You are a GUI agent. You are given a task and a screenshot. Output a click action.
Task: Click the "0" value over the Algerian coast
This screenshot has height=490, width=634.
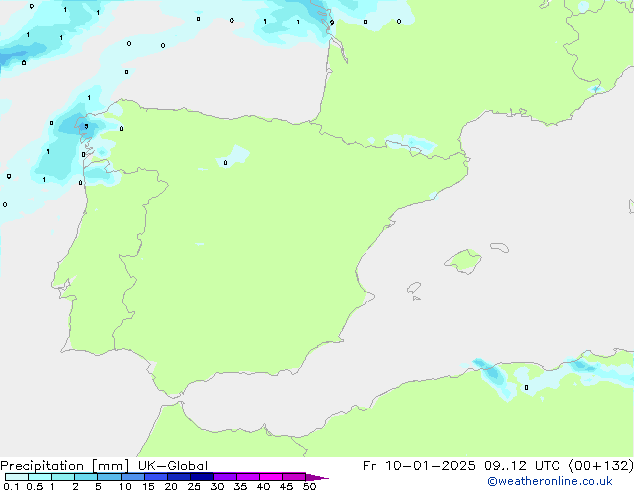526,387
